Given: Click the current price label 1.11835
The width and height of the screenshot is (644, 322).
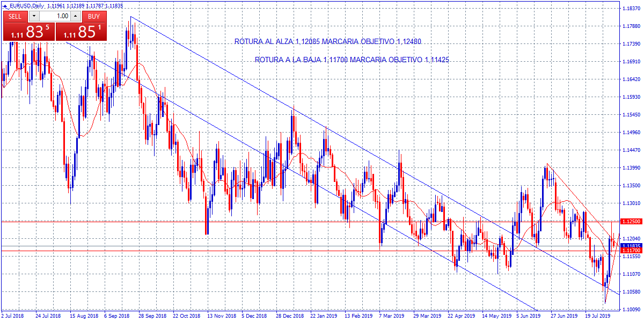Looking at the screenshot, I should pos(629,246).
